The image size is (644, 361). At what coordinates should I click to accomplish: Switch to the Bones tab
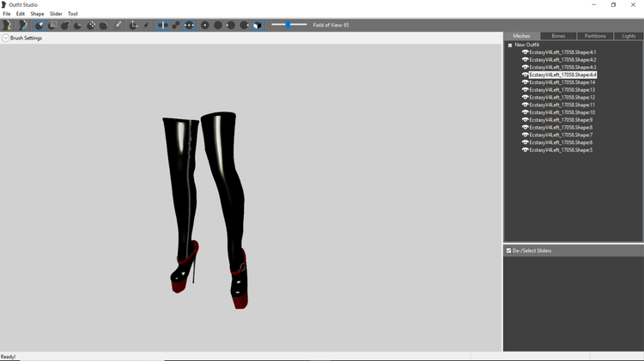coord(558,36)
